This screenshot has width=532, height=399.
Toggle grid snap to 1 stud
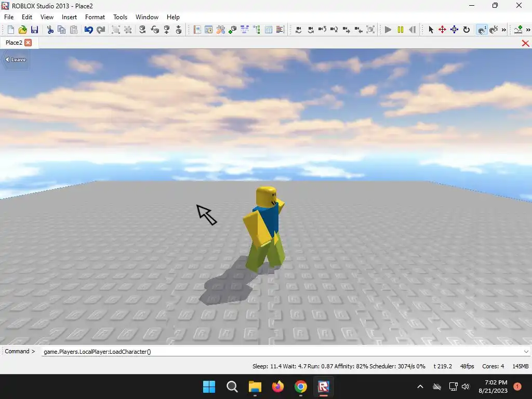pos(482,30)
